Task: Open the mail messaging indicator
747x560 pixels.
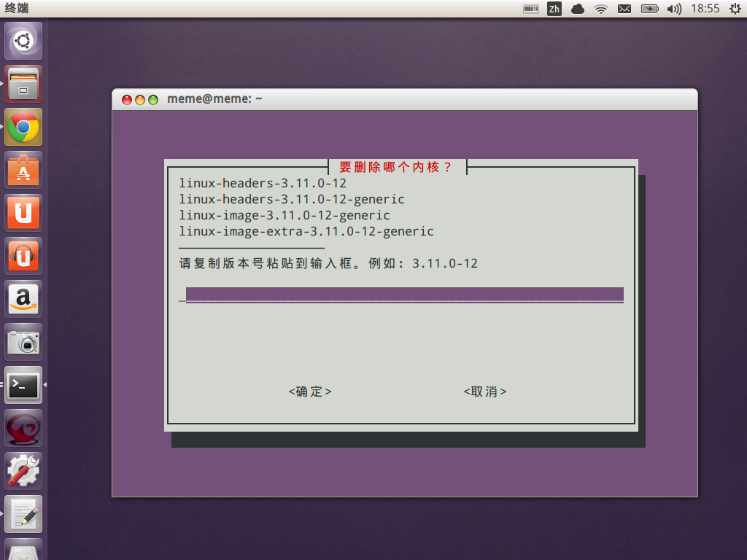Action: pos(624,9)
